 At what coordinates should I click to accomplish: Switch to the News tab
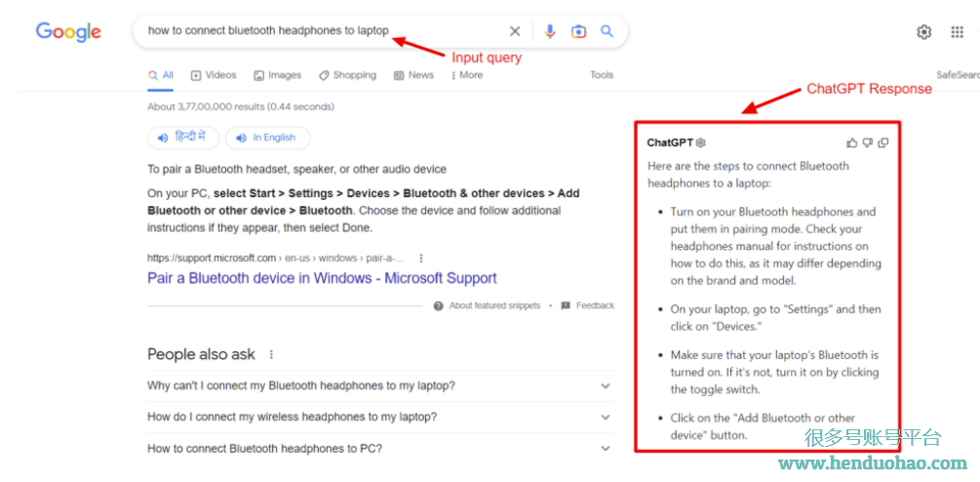click(x=413, y=75)
